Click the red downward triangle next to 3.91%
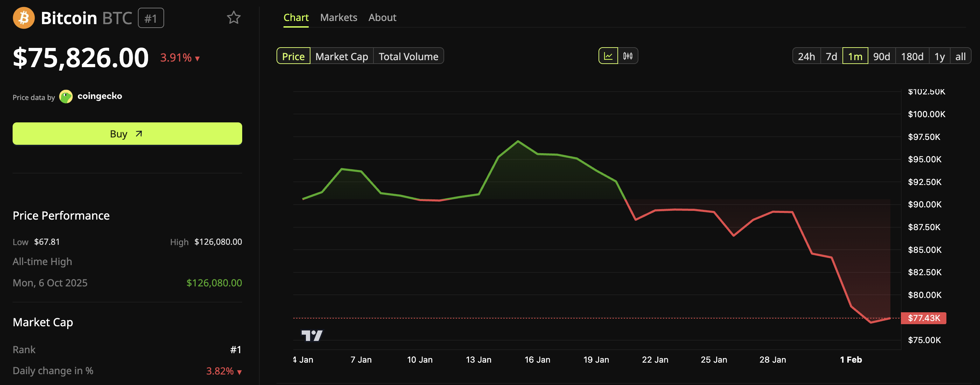 coord(197,59)
